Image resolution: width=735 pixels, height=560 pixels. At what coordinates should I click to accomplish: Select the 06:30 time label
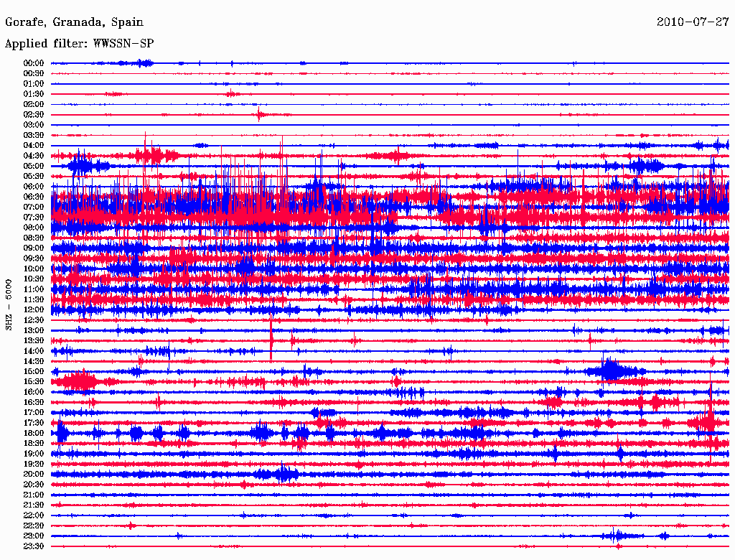pos(33,197)
